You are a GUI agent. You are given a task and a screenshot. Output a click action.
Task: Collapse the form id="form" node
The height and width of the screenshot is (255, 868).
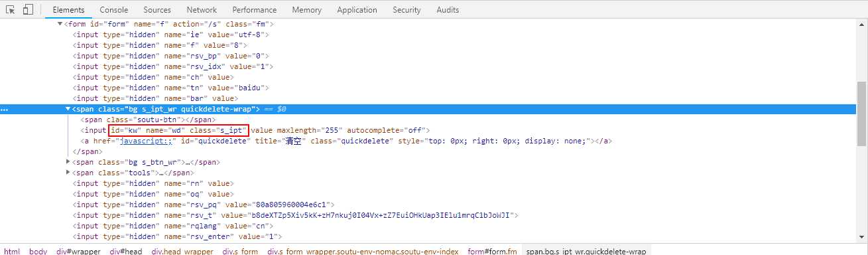click(x=60, y=24)
